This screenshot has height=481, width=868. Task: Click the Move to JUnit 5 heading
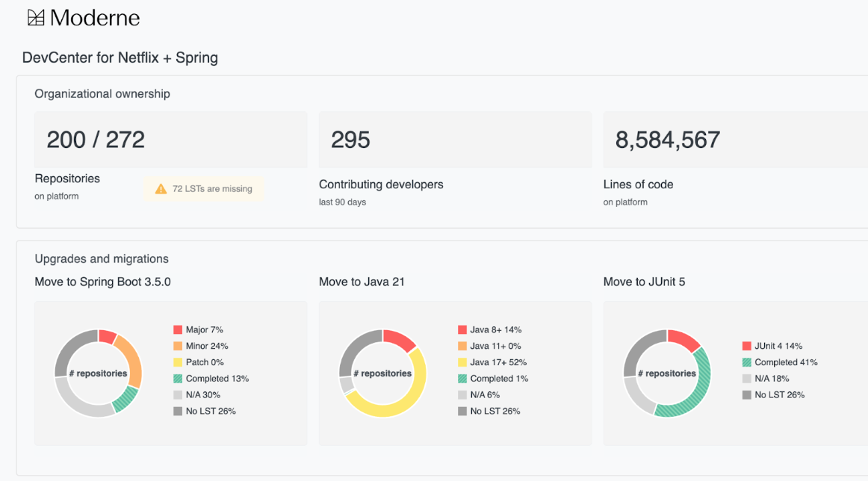644,282
